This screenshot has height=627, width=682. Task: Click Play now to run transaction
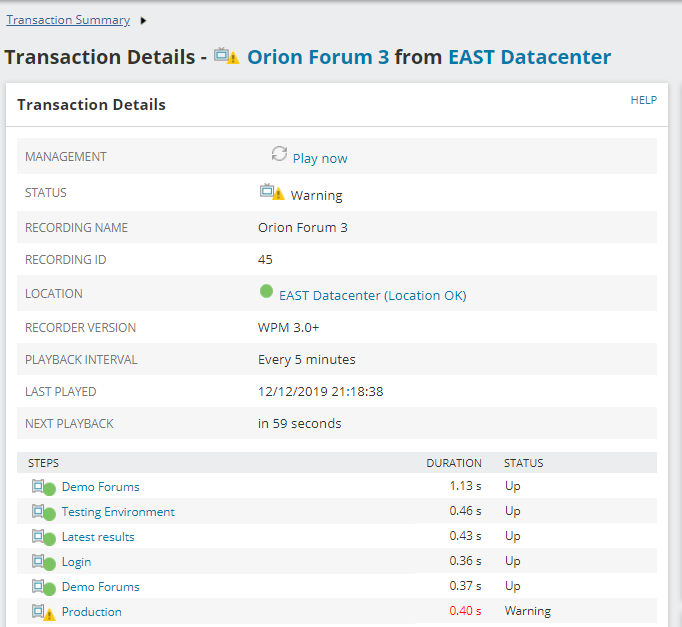click(320, 158)
